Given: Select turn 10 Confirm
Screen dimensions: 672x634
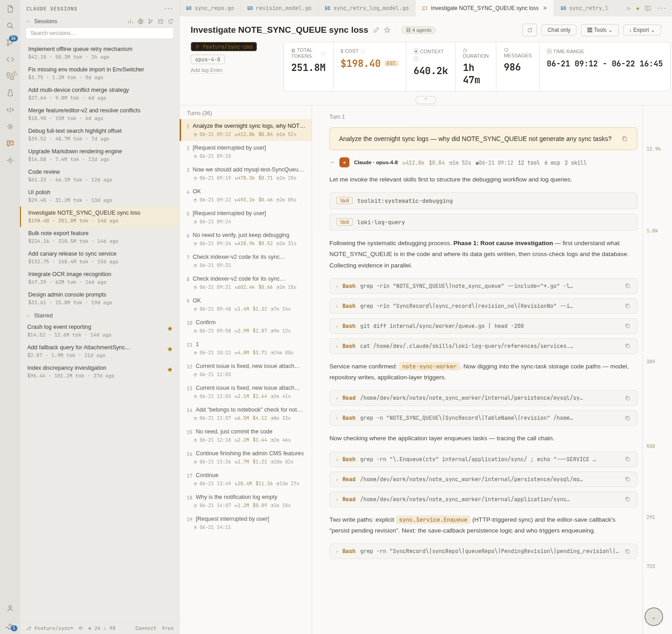Looking at the screenshot, I should click(x=246, y=327).
